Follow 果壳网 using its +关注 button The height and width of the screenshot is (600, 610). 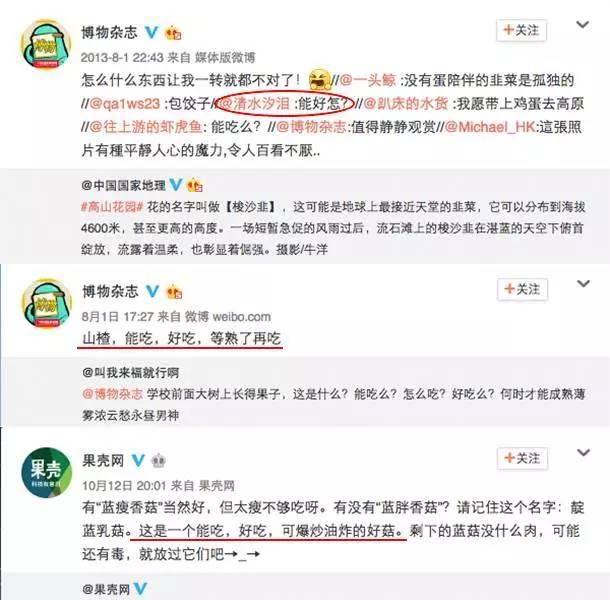pyautogui.click(x=522, y=458)
